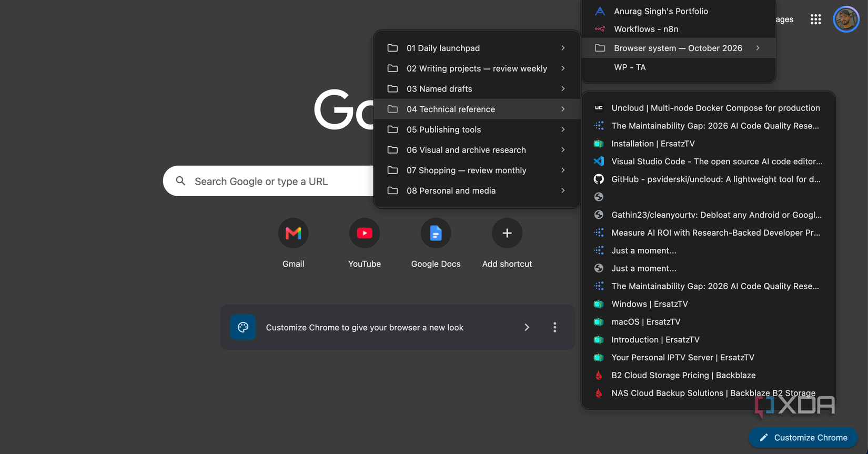The height and width of the screenshot is (454, 868).
Task: Open the Uncloud Multi-node Docker Compose bookmark
Action: pos(708,108)
